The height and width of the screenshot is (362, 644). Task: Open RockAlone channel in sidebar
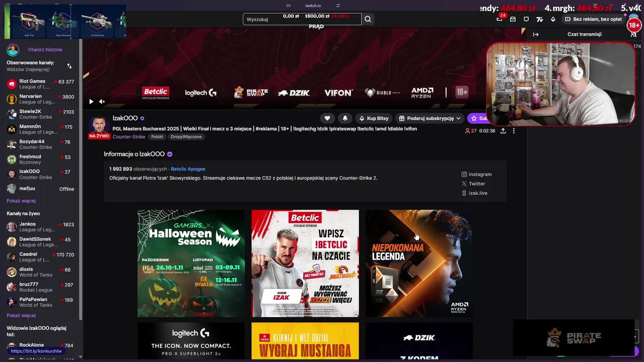[x=40, y=345]
